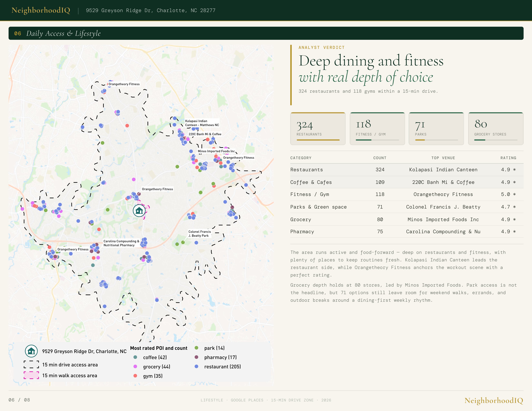Click the NeighborhoodIQ logo in the footer
532x411 pixels.
point(494,401)
